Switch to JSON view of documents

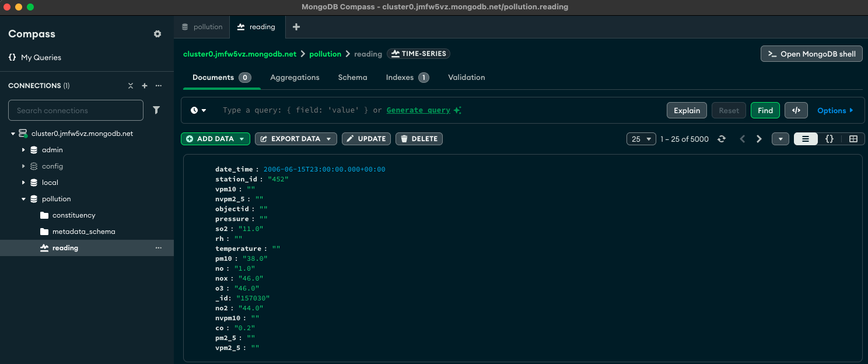point(829,139)
